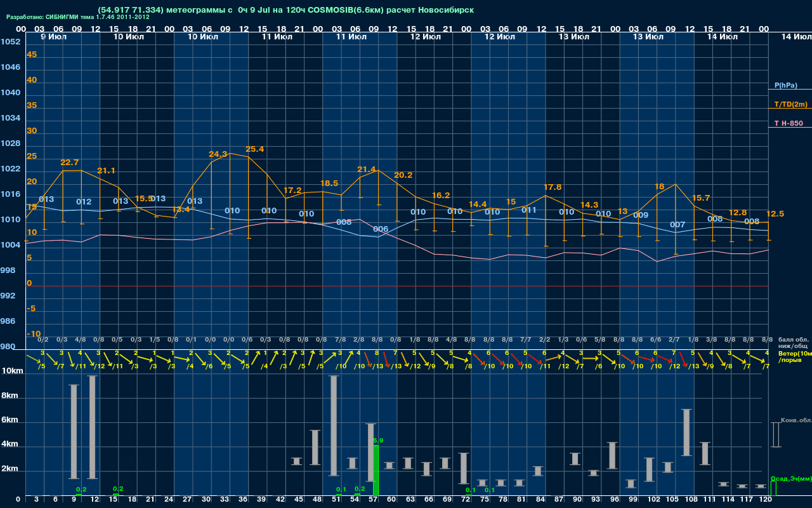Select the T H-850 legend label

tap(788, 123)
